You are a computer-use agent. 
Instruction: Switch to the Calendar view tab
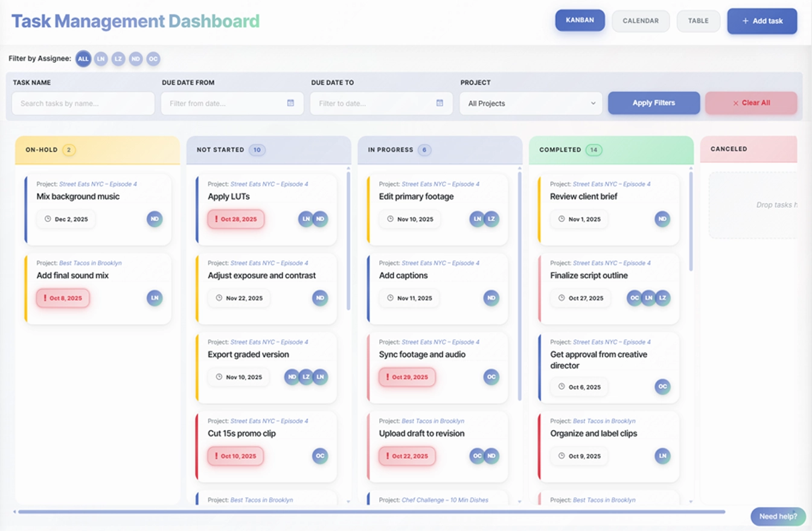pos(640,21)
